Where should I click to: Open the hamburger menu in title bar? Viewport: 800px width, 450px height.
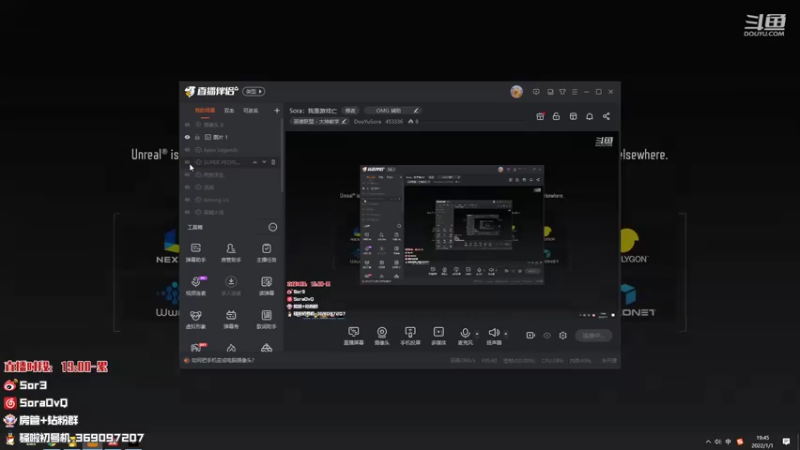[574, 92]
